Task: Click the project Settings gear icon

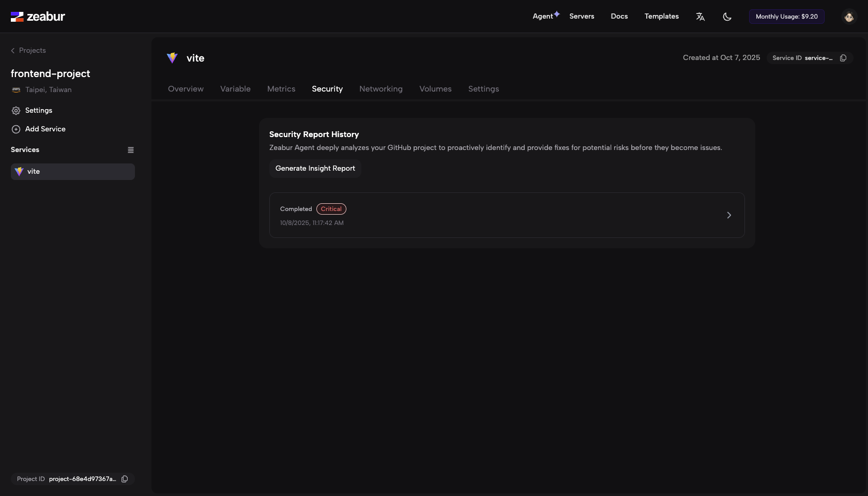Action: tap(16, 111)
